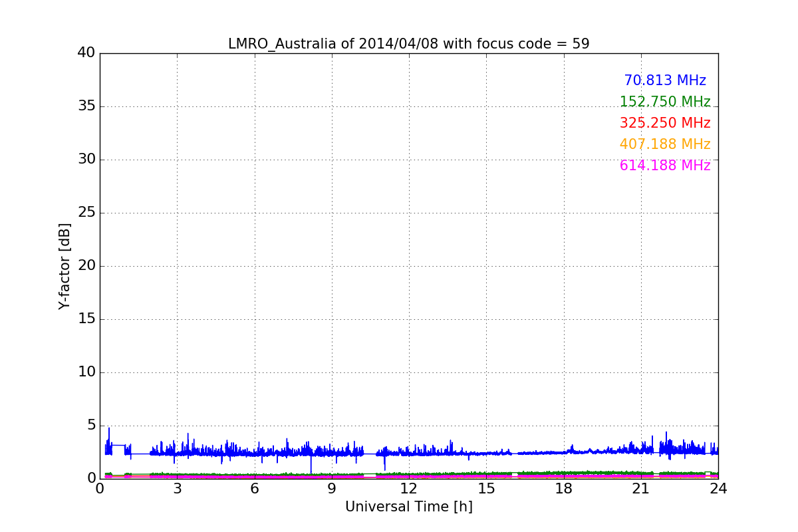Click the x-axis tick label 21

[641, 489]
